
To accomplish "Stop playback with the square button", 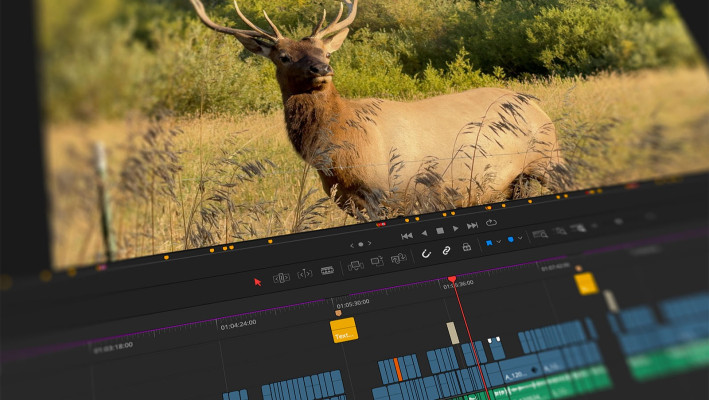I will (x=440, y=231).
